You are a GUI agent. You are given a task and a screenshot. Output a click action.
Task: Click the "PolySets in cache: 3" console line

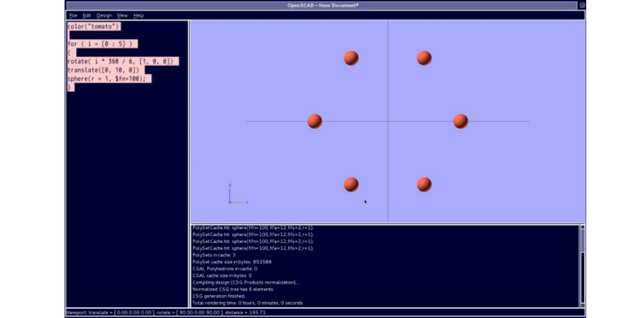coord(214,255)
